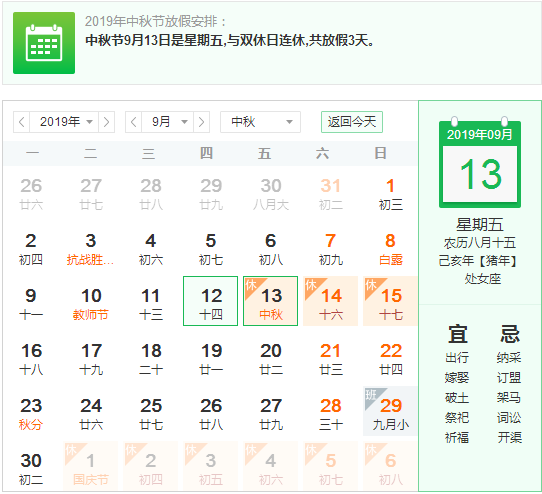Screen dimensions: 542x494
Task: Open the 9月 month dropdown
Action: click(x=167, y=122)
